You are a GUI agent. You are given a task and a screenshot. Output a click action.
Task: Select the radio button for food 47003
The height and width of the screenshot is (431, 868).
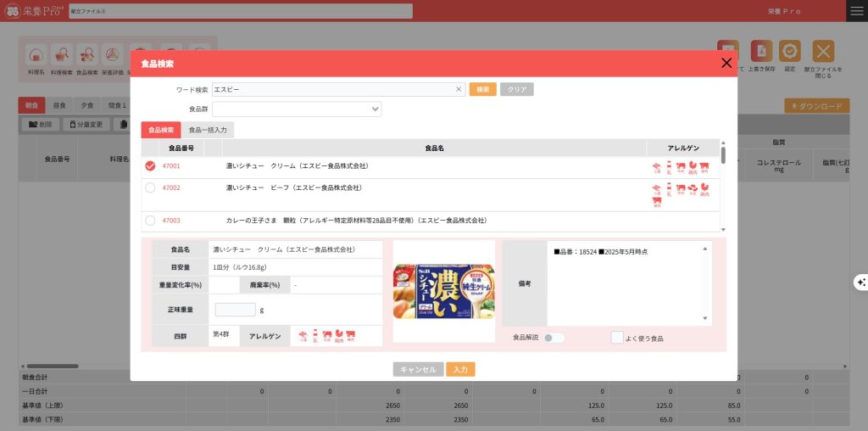150,221
